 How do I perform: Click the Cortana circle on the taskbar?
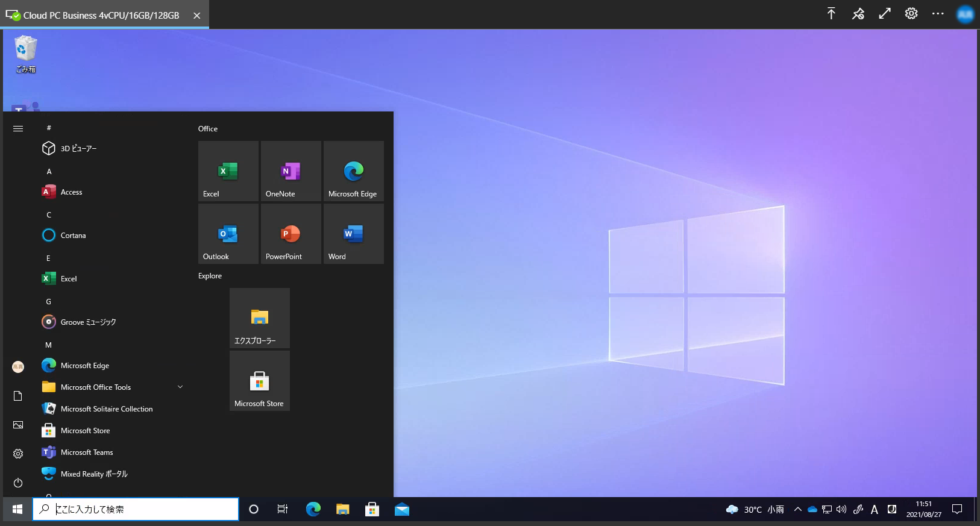(254, 509)
